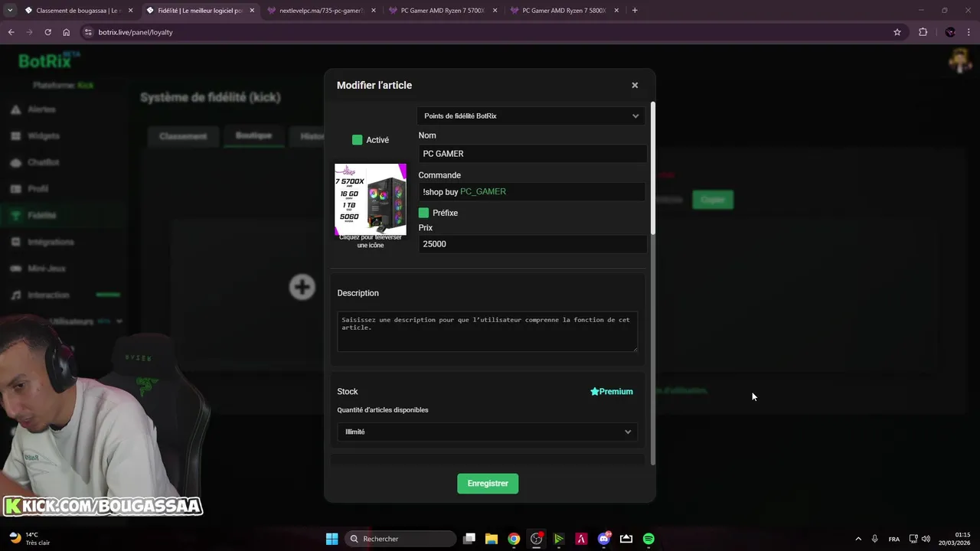Screen dimensions: 980x551
Task: Switch to the Classement tab
Action: pos(183,136)
